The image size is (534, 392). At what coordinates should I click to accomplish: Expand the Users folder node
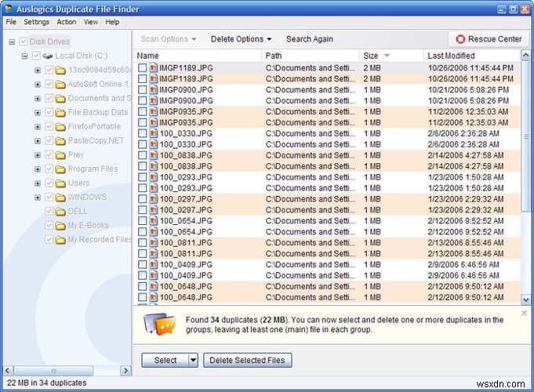pos(38,183)
